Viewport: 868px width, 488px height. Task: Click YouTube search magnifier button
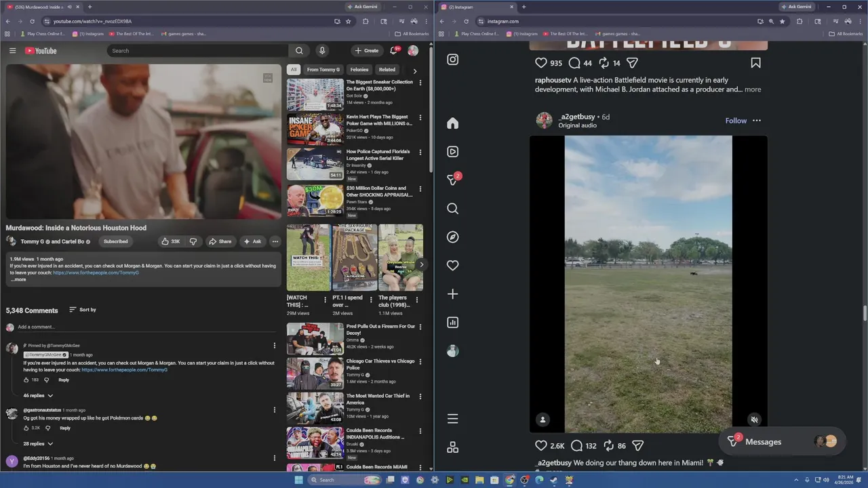pyautogui.click(x=299, y=51)
